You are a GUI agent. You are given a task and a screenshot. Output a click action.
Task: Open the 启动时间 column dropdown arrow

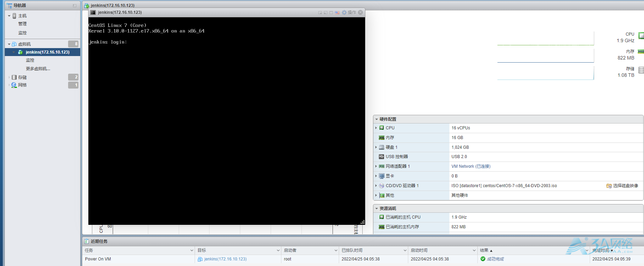click(474, 250)
